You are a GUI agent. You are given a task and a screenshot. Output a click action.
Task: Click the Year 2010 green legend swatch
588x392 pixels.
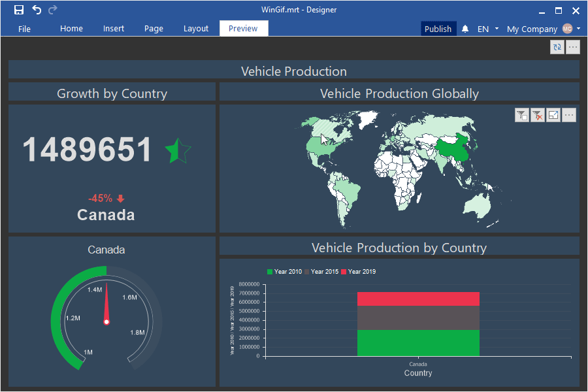[x=270, y=272]
